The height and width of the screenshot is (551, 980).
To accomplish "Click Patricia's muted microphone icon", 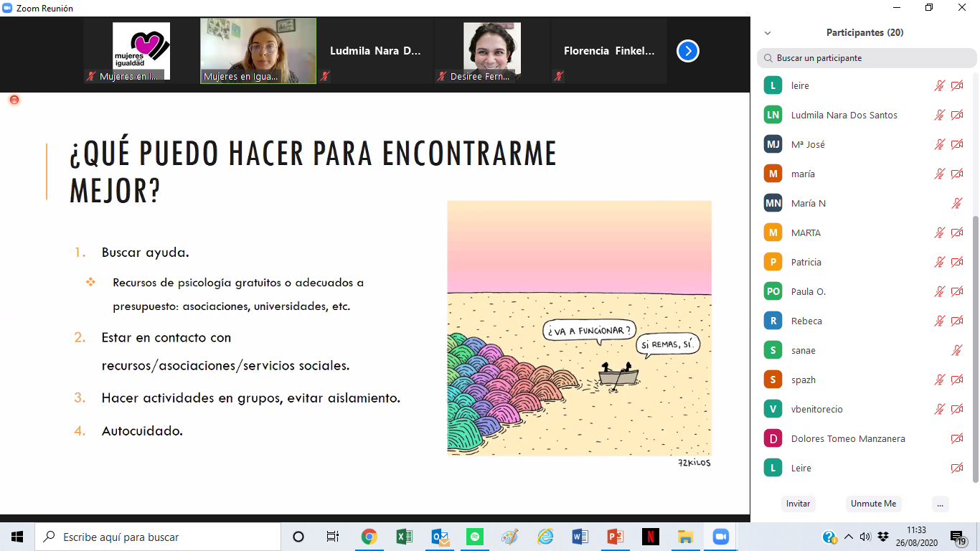I will (x=939, y=262).
